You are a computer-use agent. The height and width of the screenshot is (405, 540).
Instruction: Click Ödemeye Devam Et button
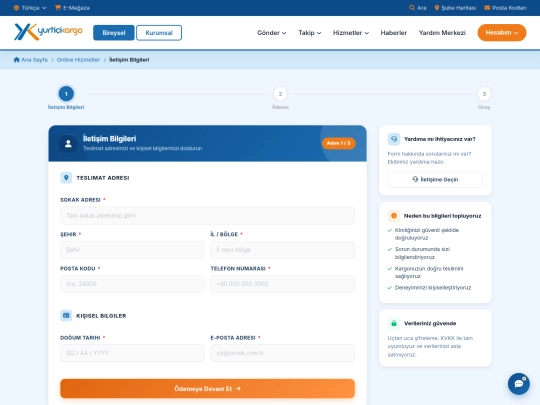pyautogui.click(x=207, y=388)
